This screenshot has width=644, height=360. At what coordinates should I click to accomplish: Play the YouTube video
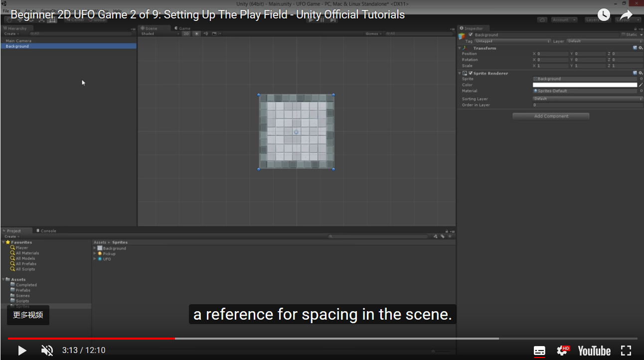point(22,351)
